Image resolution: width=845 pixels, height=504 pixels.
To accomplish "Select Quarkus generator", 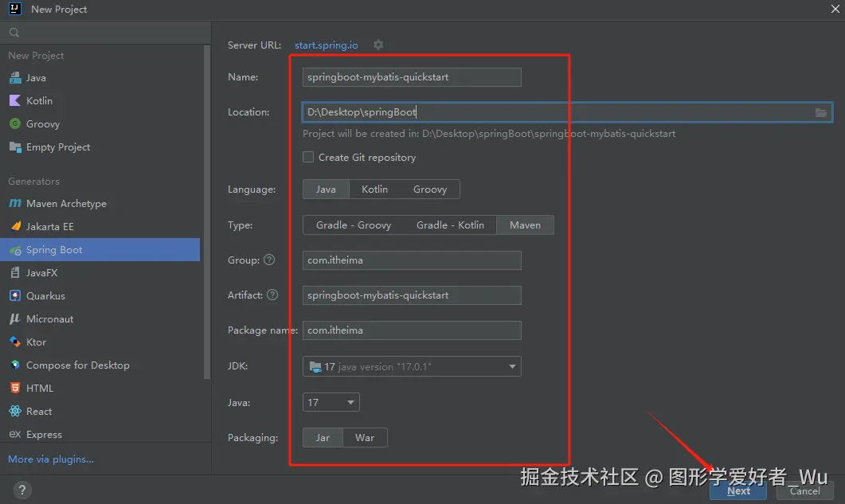I will coord(100,296).
